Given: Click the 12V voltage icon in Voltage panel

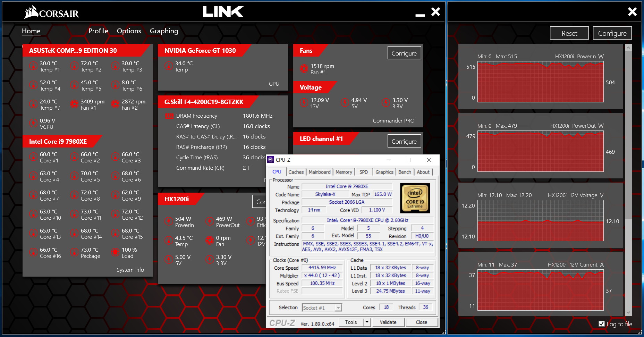Looking at the screenshot, I should 304,103.
